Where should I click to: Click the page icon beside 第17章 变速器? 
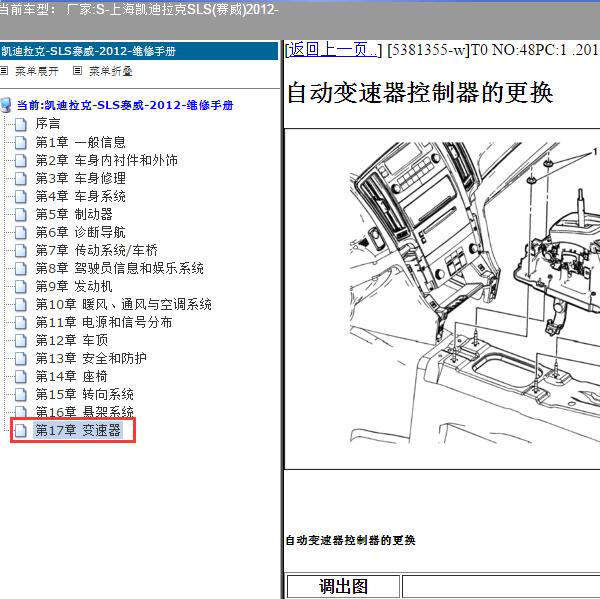[21, 430]
